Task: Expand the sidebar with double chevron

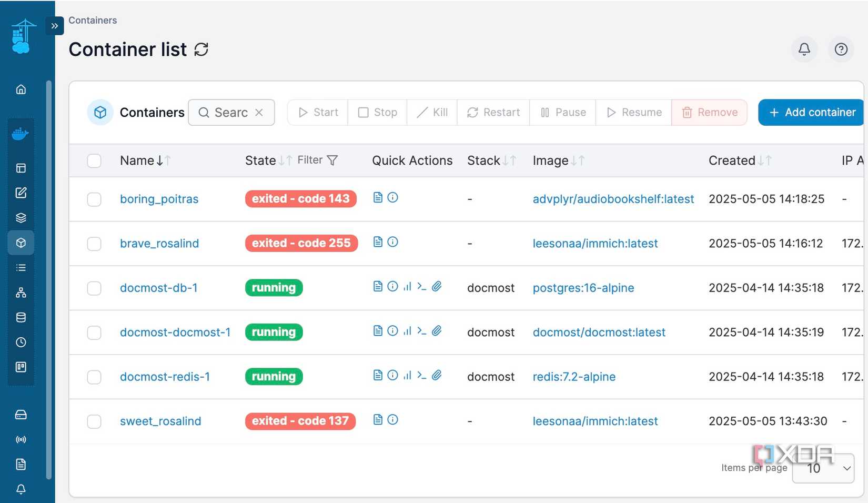Action: pos(55,26)
